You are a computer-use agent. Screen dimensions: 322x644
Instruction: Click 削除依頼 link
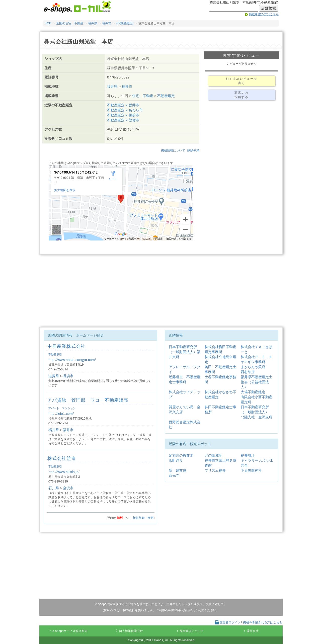[193, 150]
